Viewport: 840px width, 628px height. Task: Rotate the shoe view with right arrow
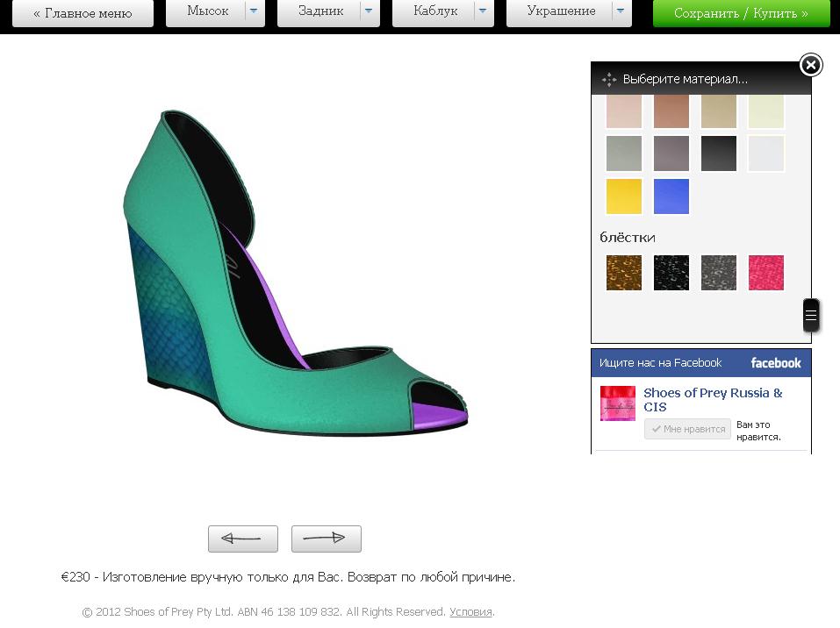click(x=327, y=539)
